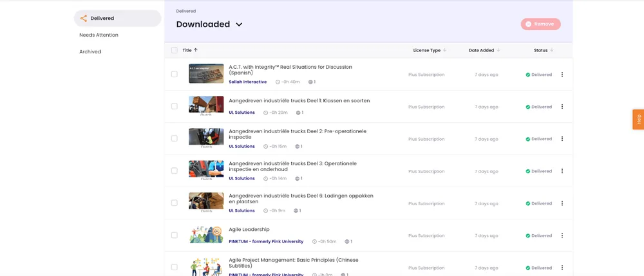Image resolution: width=644 pixels, height=276 pixels.
Task: Click Deel 6: Ladingen oppakken thumbnail
Action: pyautogui.click(x=206, y=202)
